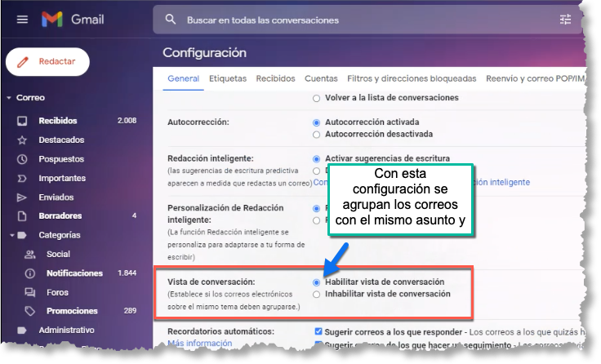The width and height of the screenshot is (601, 364).
Task: Toggle Sugerir correos a los que responder
Action: 318,331
